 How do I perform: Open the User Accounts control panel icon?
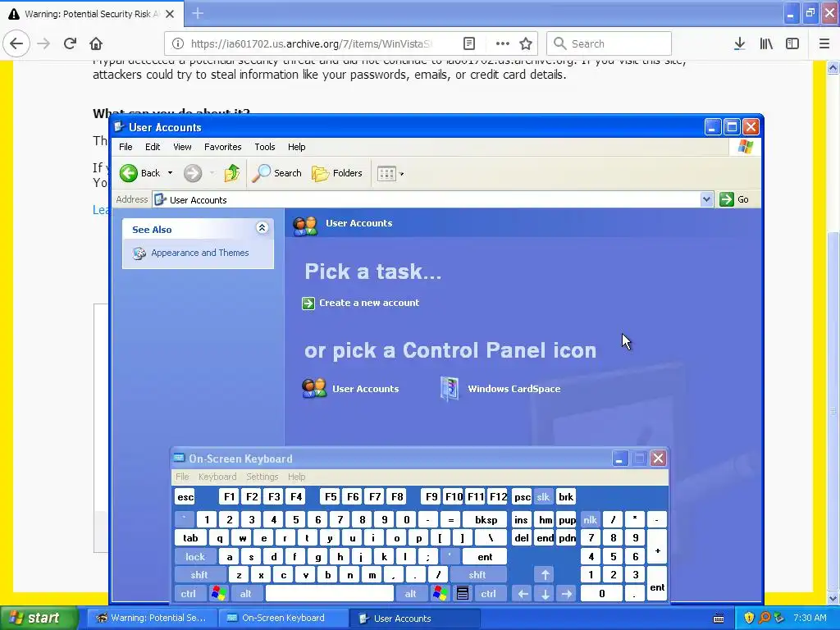point(350,388)
